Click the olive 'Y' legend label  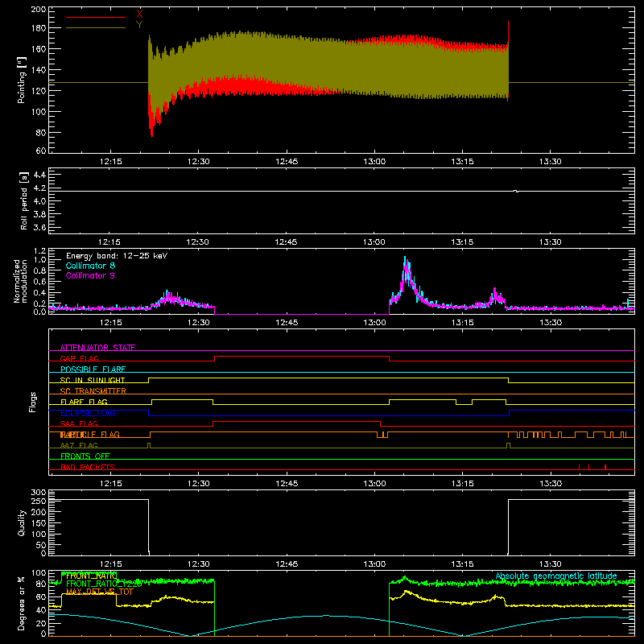click(139, 25)
